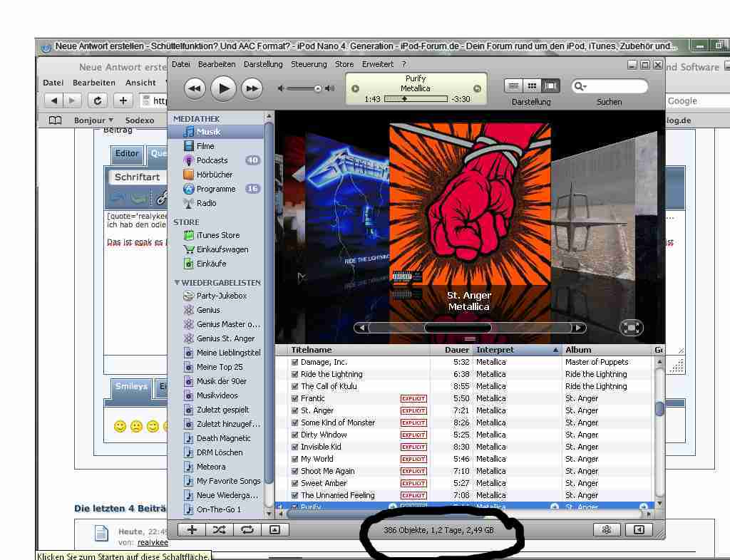Flip Cover Flow to next album arrow
The image size is (730, 560).
578,328
